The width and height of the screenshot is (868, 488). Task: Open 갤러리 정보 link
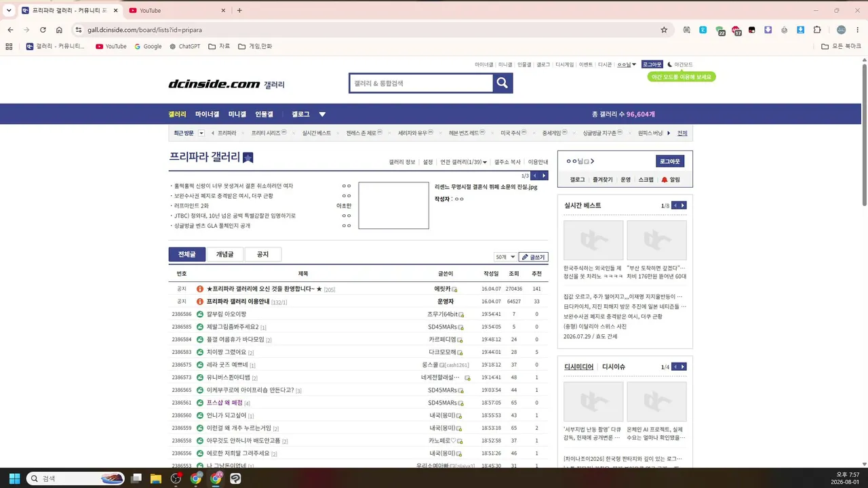(x=402, y=162)
